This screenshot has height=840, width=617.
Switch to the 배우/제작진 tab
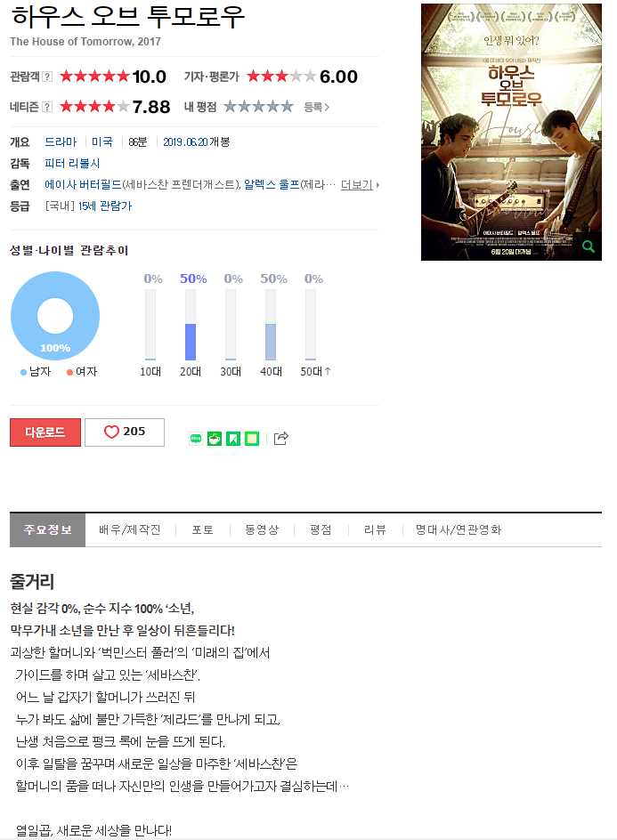(130, 529)
